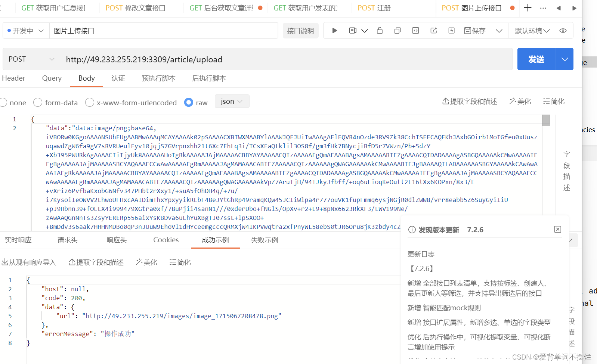Viewport: 597px width, 364px height.
Task: Click the layout panel icon in toolbar
Action: point(353,31)
